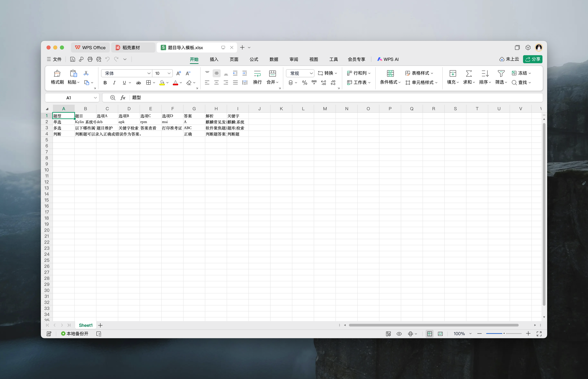Viewport: 588px width, 379px height.
Task: Click the Conditional Formatting (条件格式) icon
Action: (390, 73)
